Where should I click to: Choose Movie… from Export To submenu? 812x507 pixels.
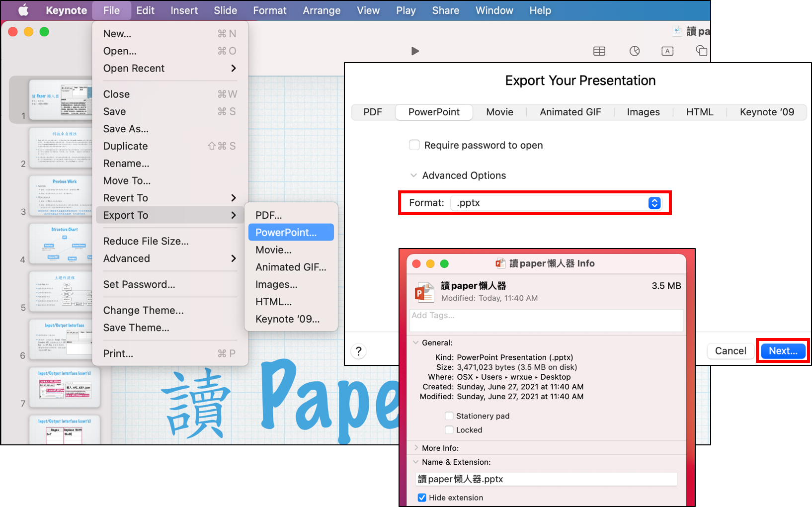click(x=291, y=250)
